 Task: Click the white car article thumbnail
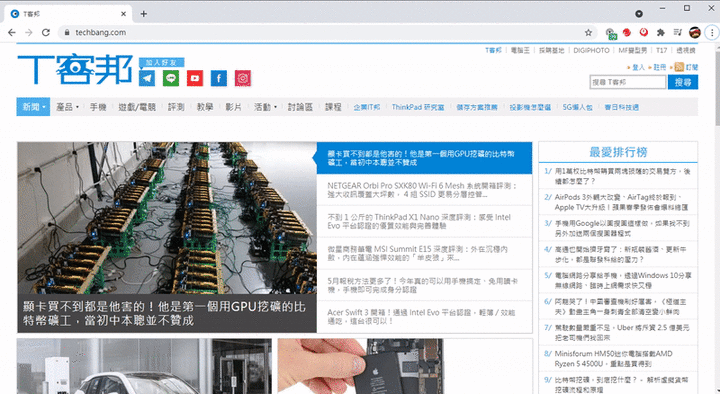144,366
